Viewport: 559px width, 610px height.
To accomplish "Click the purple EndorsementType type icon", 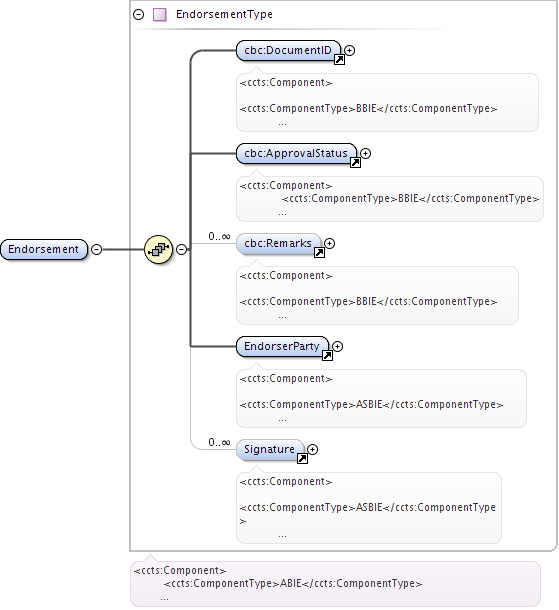I will click(x=159, y=15).
